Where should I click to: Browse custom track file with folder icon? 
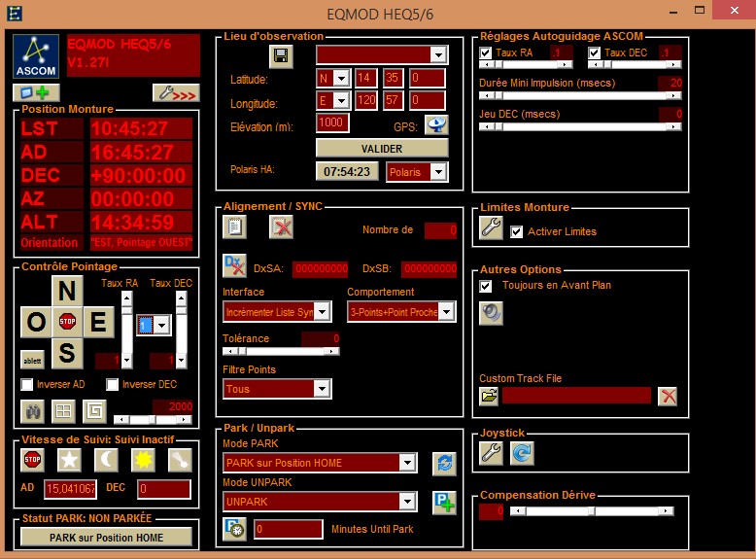[489, 396]
